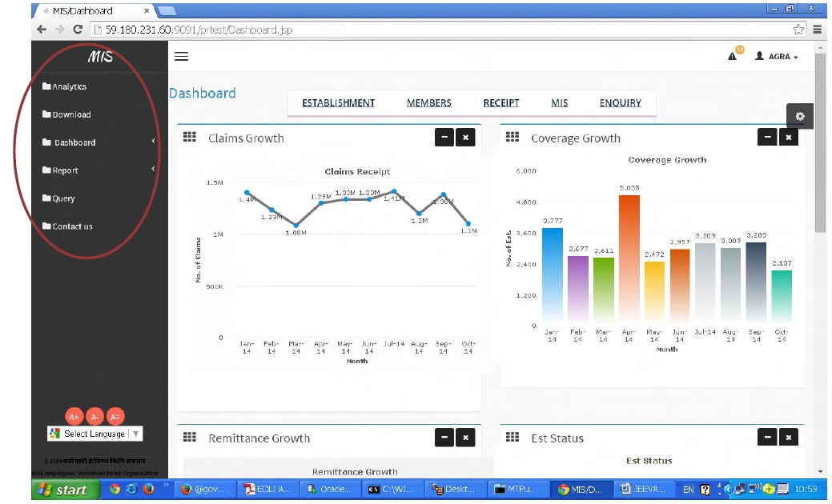Open the ENQUIRY tab

pos(620,103)
